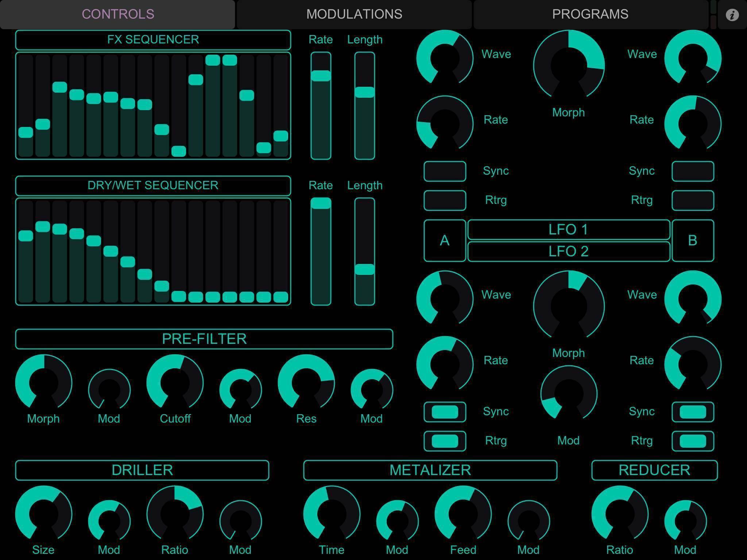The width and height of the screenshot is (747, 560).
Task: Click the Dry/Wet Sequencer Length slider
Action: click(365, 252)
